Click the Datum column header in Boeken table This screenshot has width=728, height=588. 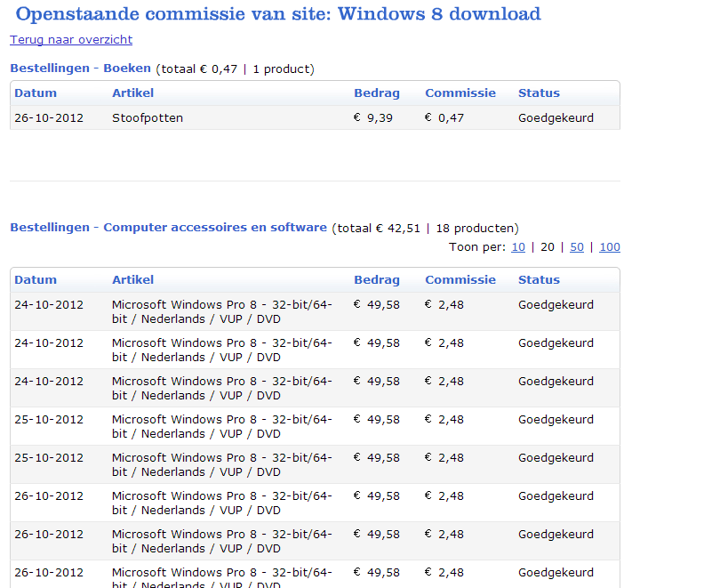[36, 93]
